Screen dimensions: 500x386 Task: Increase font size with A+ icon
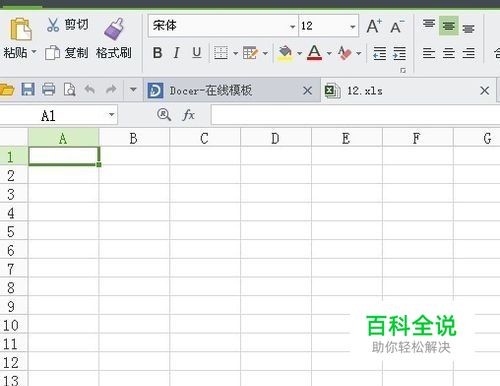click(x=374, y=26)
